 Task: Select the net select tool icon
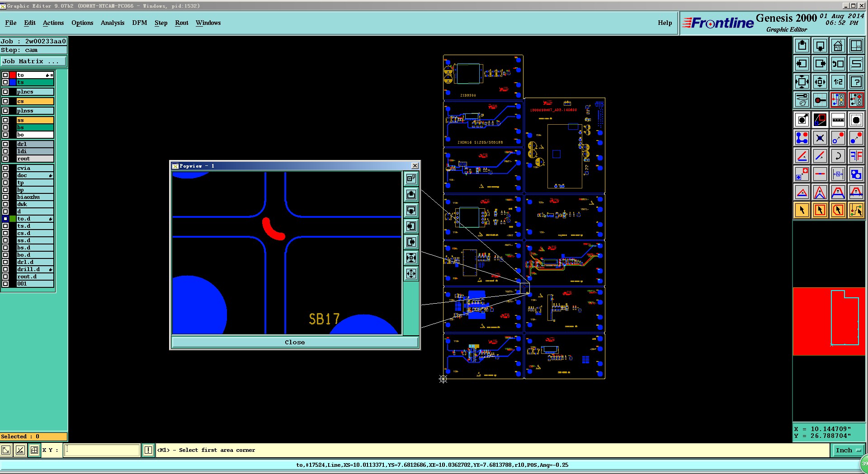pos(856,210)
